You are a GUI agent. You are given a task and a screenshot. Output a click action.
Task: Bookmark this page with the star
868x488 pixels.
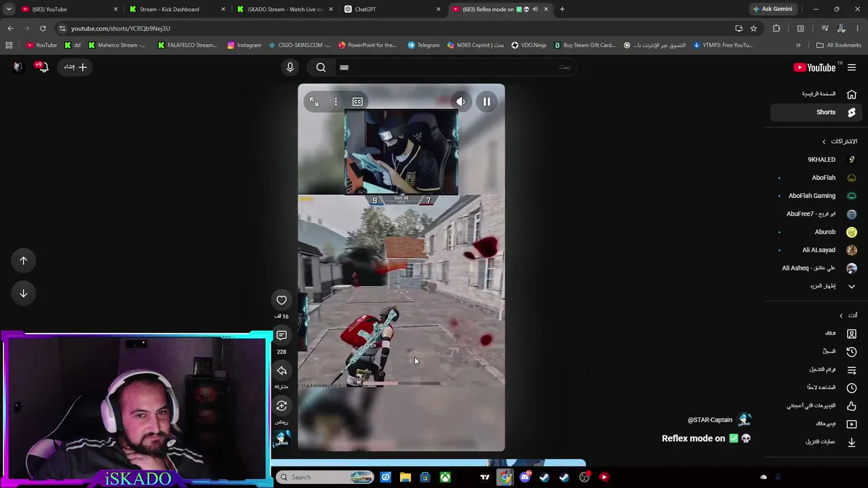(753, 28)
